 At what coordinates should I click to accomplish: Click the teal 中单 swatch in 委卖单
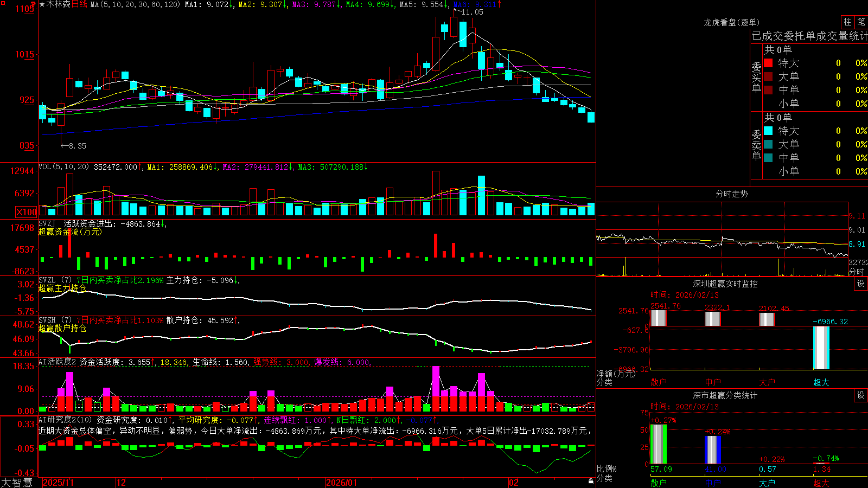(x=768, y=157)
